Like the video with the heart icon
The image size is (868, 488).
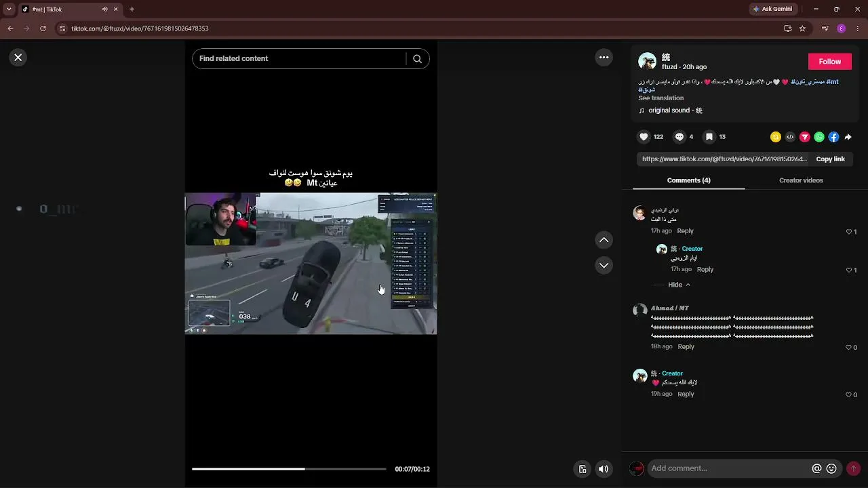coord(644,137)
